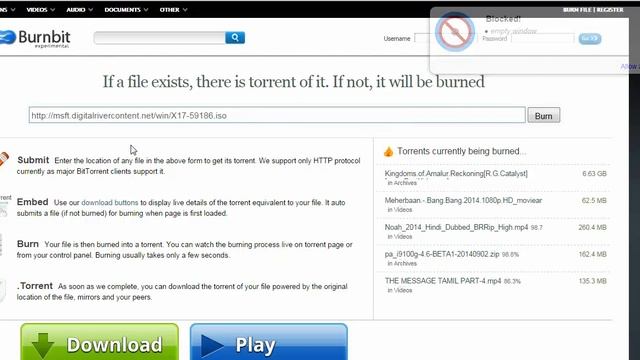Open Noah_2014_Hindi_Dubbed torrent entry
Screen dimensions: 640x360
[x=456, y=227]
